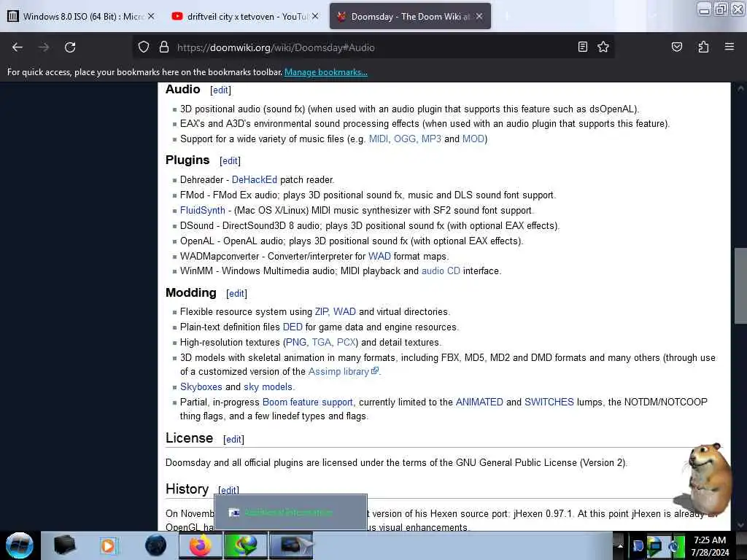Open Manage bookmarks link
This screenshot has height=560, width=747.
(326, 72)
